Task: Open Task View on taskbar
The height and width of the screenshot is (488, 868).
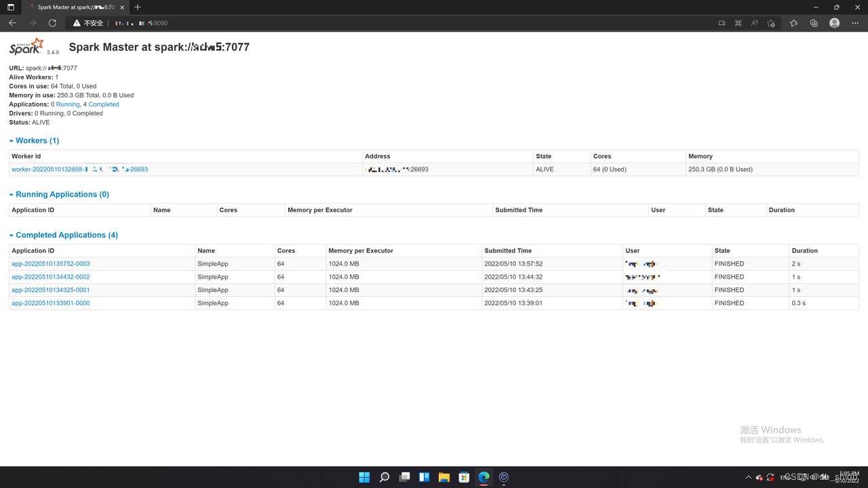Action: pyautogui.click(x=404, y=477)
